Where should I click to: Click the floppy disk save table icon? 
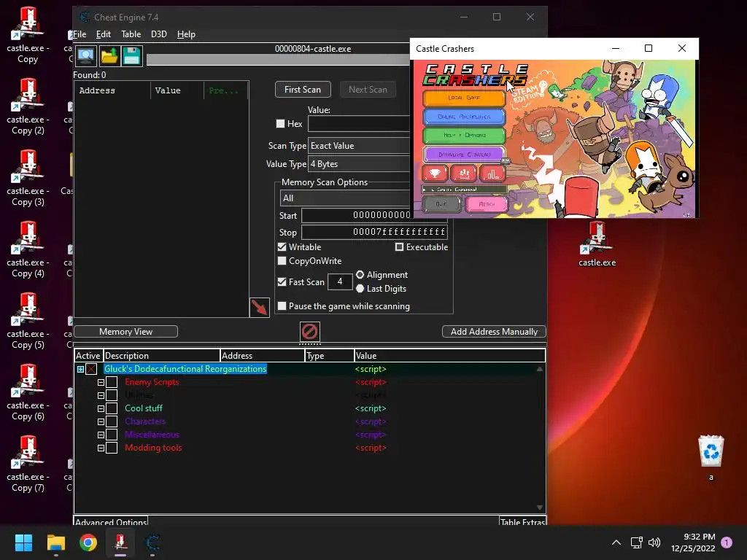[x=132, y=56]
